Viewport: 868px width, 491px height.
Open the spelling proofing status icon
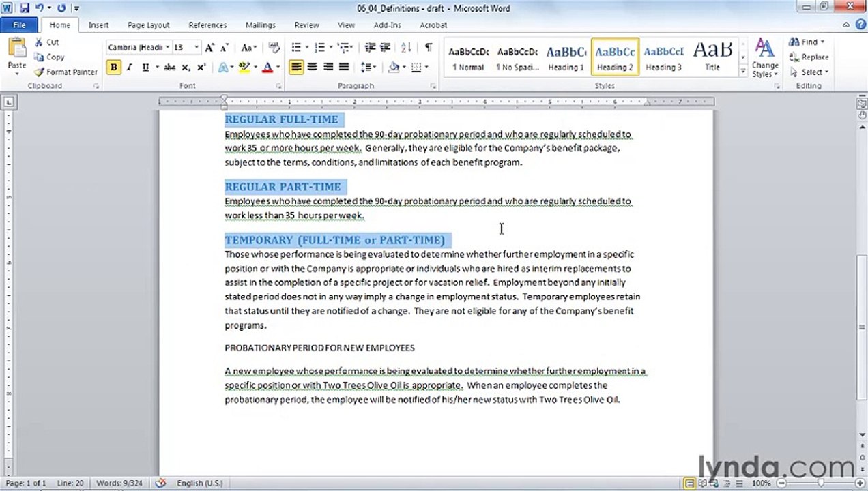pos(160,483)
